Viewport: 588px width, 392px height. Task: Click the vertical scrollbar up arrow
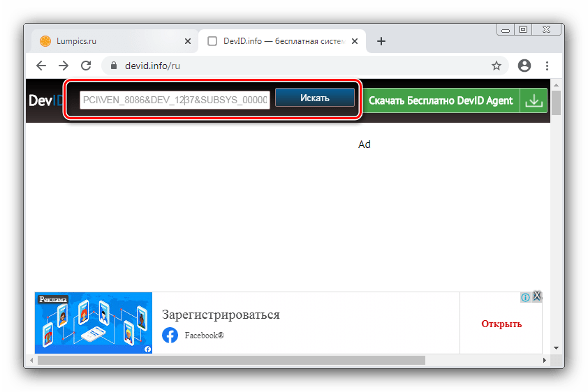coord(556,85)
